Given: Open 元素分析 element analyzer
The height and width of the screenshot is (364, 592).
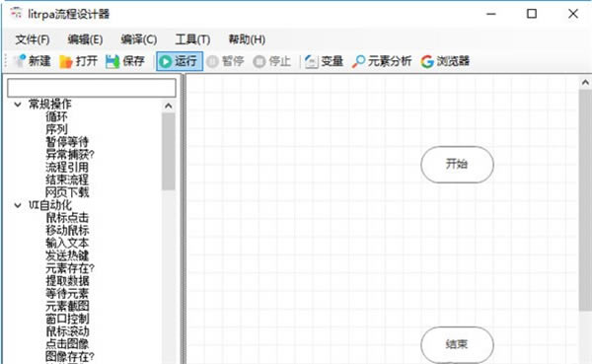Looking at the screenshot, I should point(381,61).
